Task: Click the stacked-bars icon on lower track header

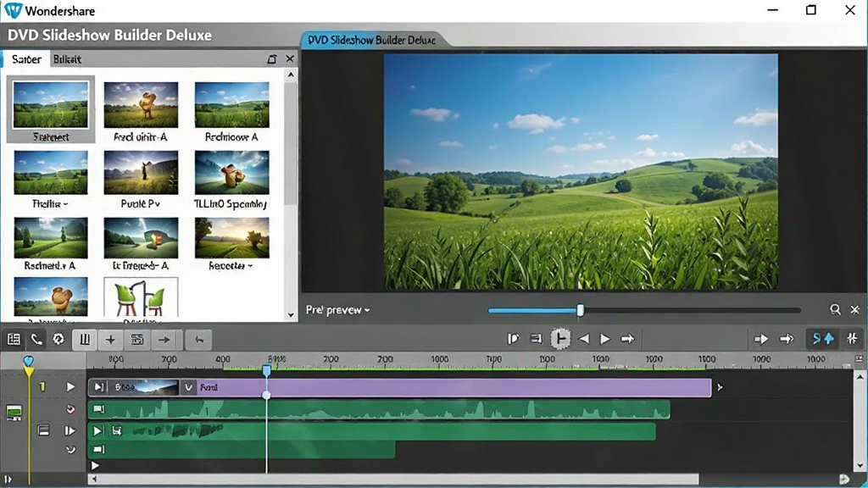Action: pos(44,430)
